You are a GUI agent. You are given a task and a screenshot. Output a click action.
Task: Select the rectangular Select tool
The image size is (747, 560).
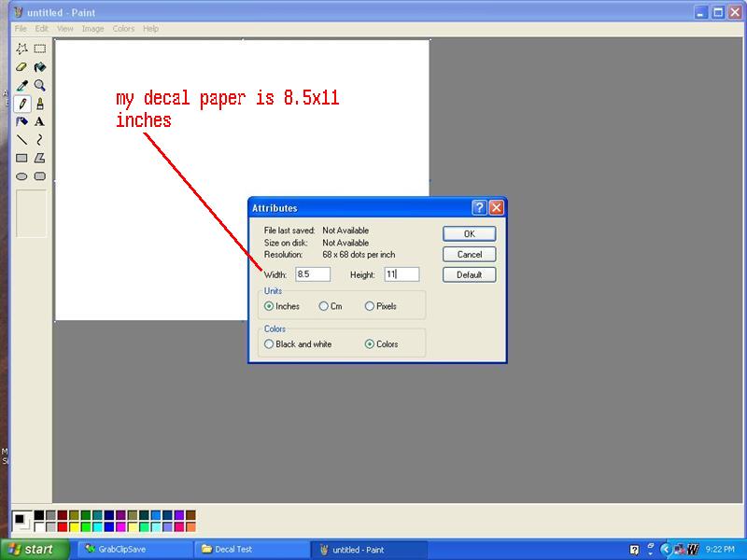[x=40, y=49]
